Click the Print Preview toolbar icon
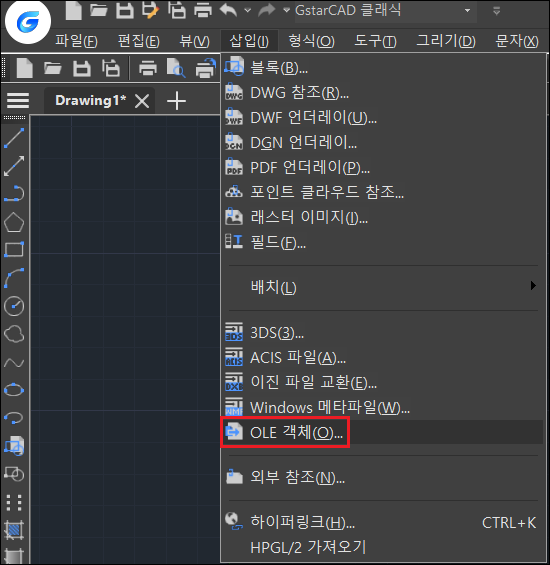The height and width of the screenshot is (565, 550). (176, 68)
